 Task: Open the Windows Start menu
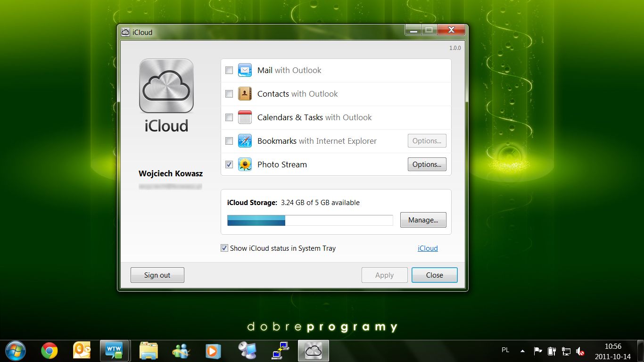click(15, 351)
